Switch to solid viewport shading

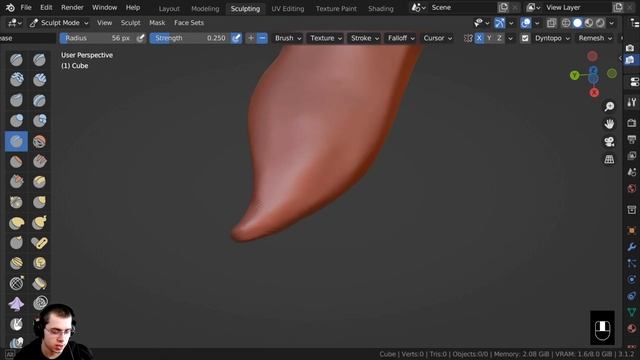[x=577, y=23]
